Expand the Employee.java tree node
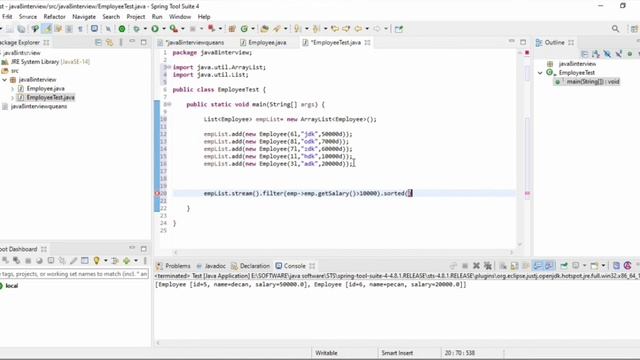Image resolution: width=640 pixels, height=360 pixels. [12, 89]
